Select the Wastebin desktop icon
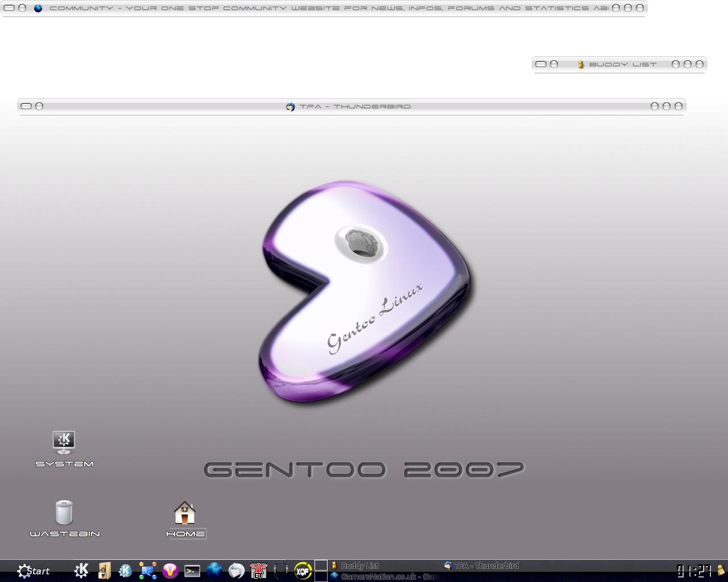This screenshot has height=582, width=728. tap(64, 518)
